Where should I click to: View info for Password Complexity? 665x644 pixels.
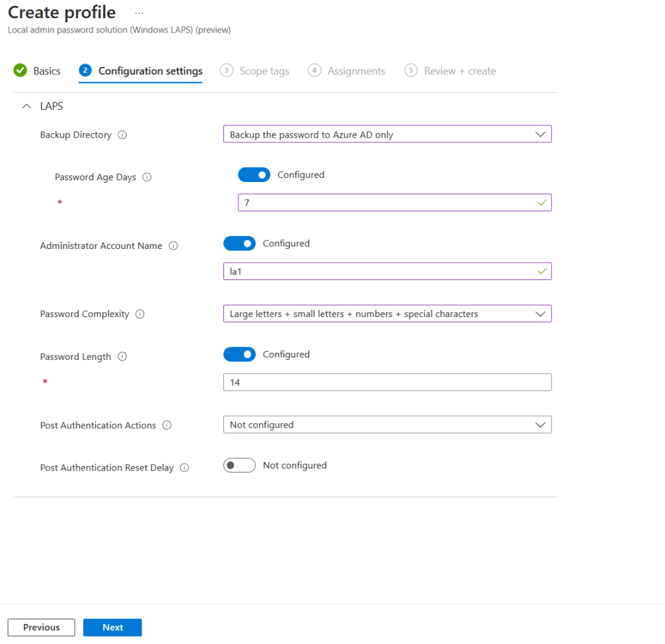coord(140,313)
